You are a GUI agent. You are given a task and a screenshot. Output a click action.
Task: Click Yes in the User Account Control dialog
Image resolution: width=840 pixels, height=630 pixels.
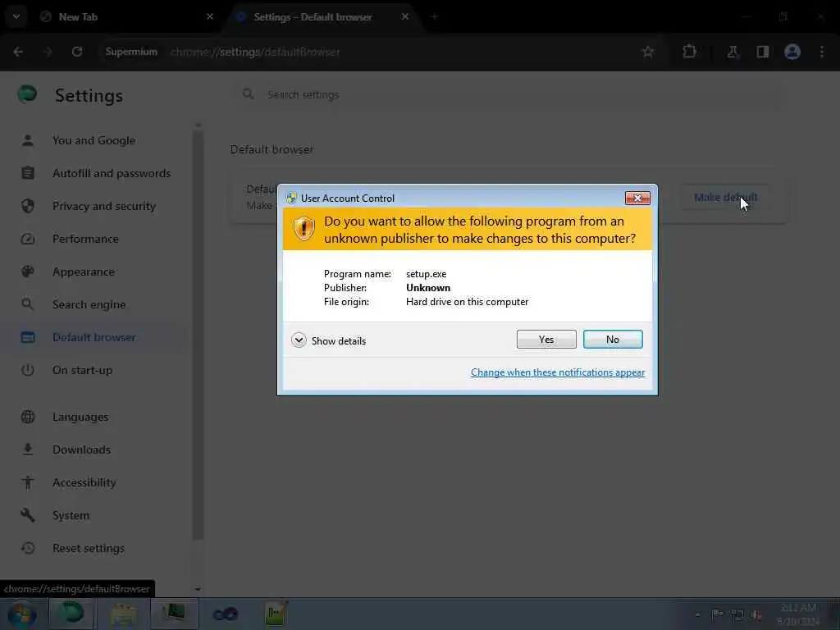(x=546, y=339)
